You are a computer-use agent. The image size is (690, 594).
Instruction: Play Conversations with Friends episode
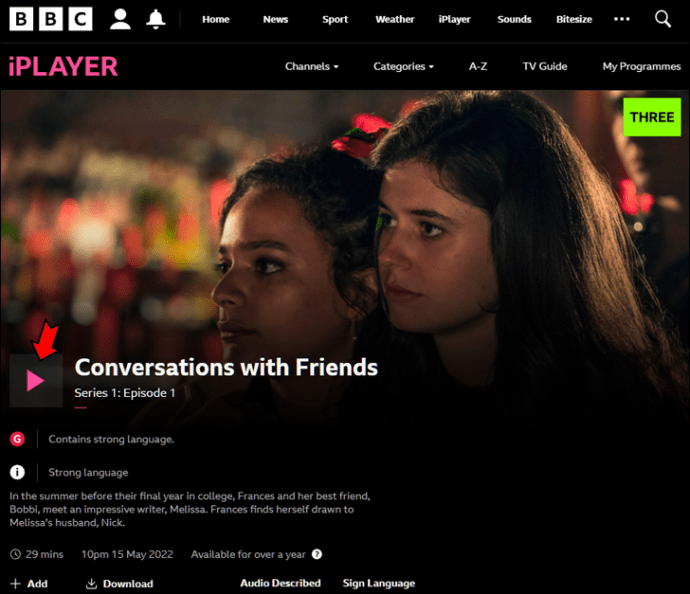tap(36, 381)
